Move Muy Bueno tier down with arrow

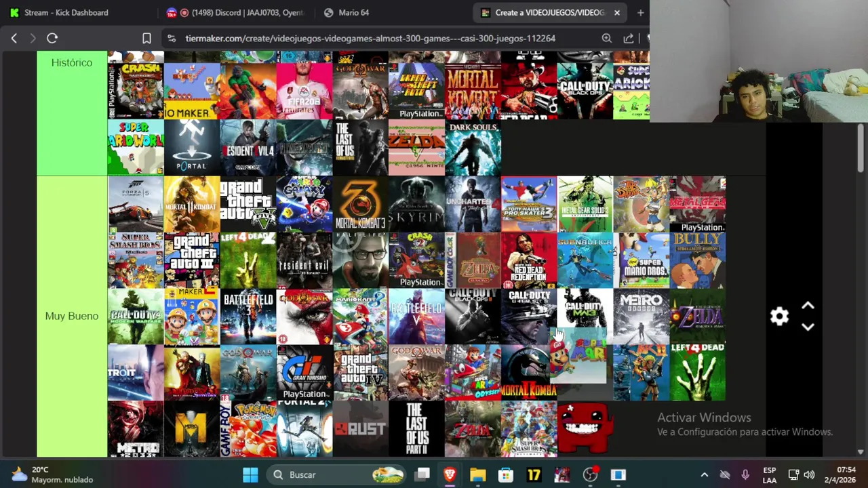[808, 327]
